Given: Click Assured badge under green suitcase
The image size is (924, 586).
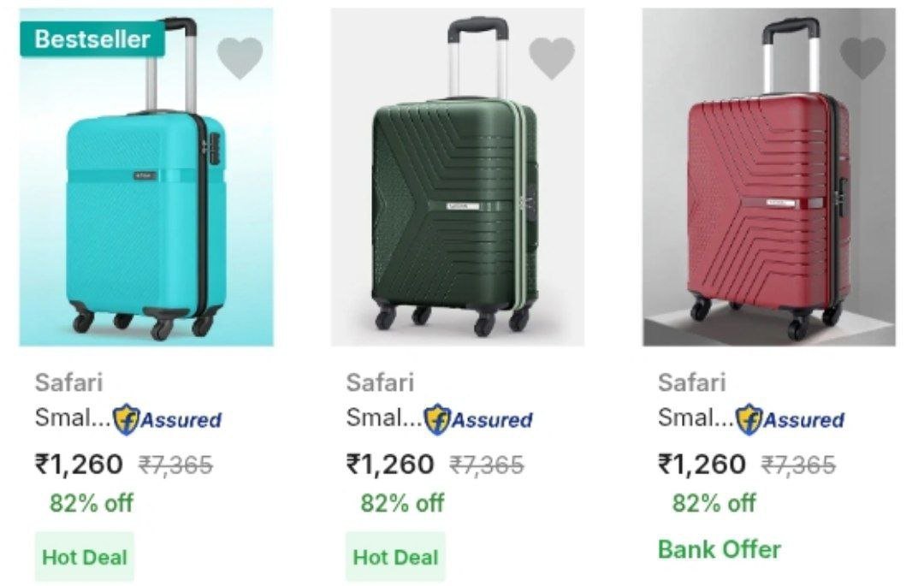Looking at the screenshot, I should click(x=478, y=420).
